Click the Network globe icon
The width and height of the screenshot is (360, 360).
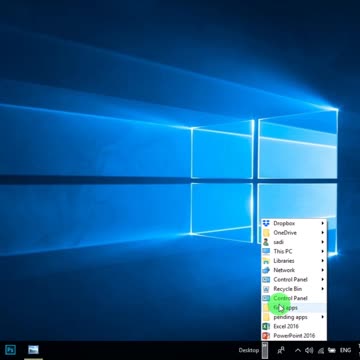click(266, 270)
